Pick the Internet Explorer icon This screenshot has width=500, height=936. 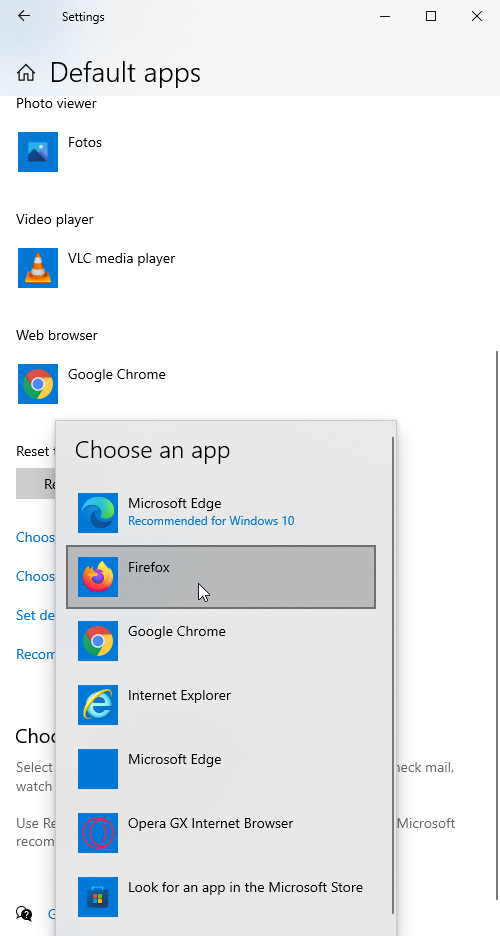coord(98,704)
